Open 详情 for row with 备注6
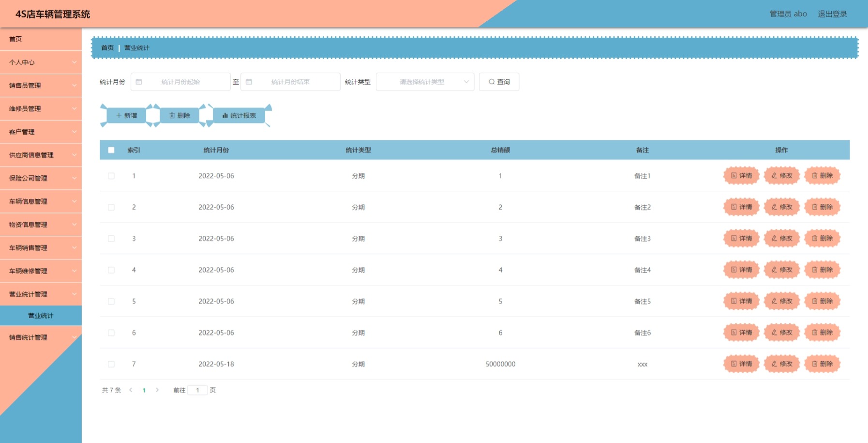This screenshot has height=443, width=868. [x=741, y=333]
